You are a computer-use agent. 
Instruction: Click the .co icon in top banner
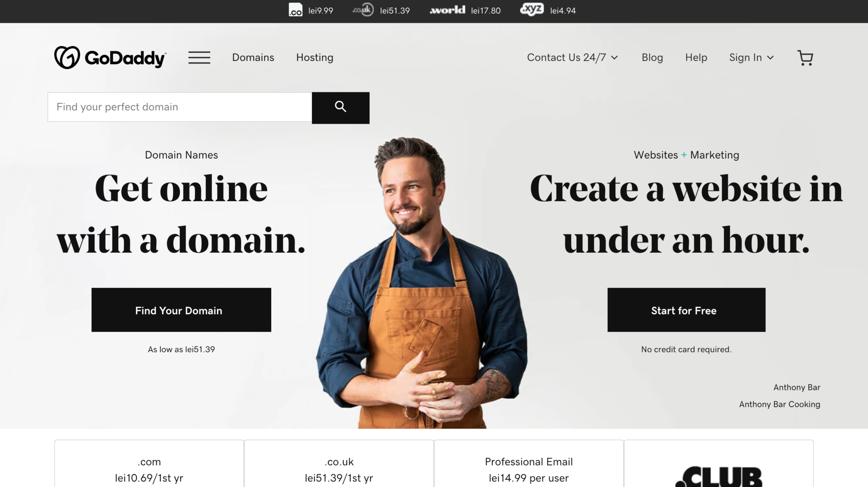click(295, 9)
